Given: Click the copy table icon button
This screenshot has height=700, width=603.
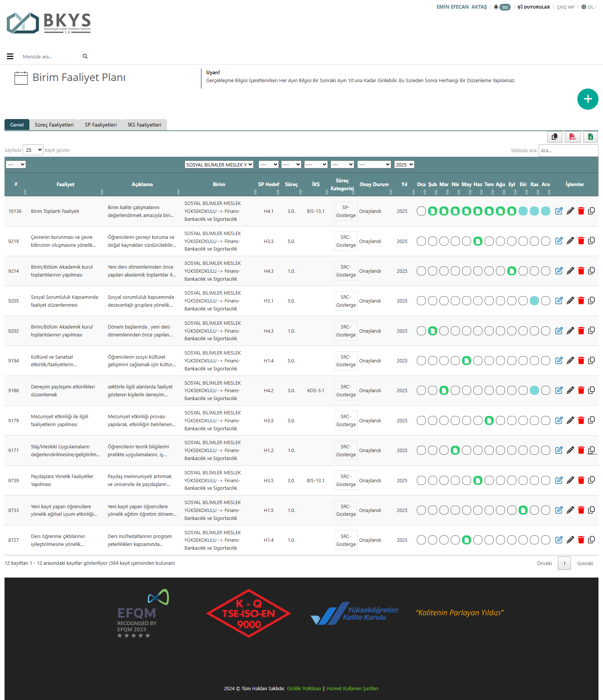Looking at the screenshot, I should pos(554,137).
